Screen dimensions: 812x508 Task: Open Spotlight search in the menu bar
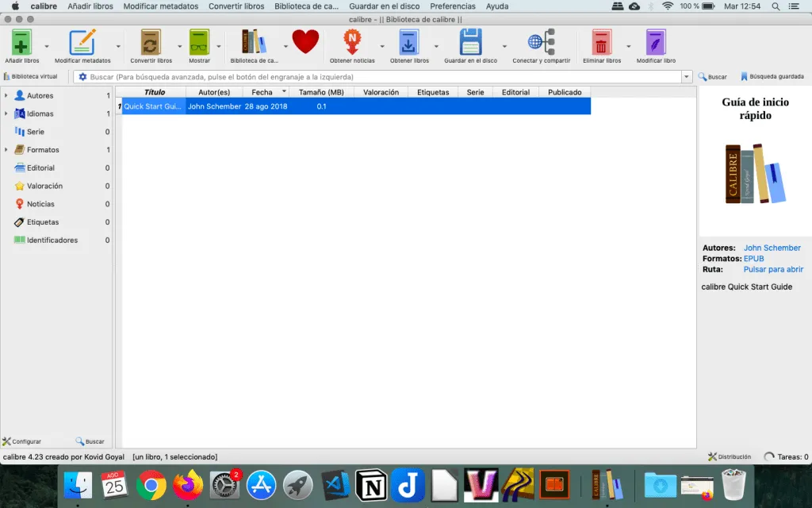[776, 6]
